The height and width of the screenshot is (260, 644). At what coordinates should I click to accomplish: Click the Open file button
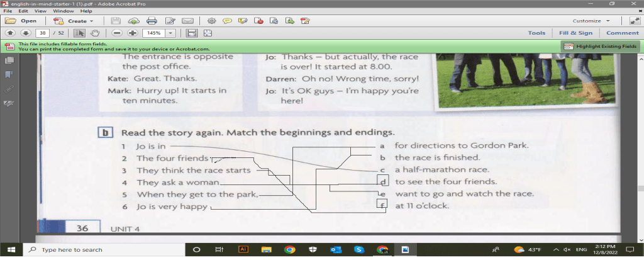tap(23, 21)
